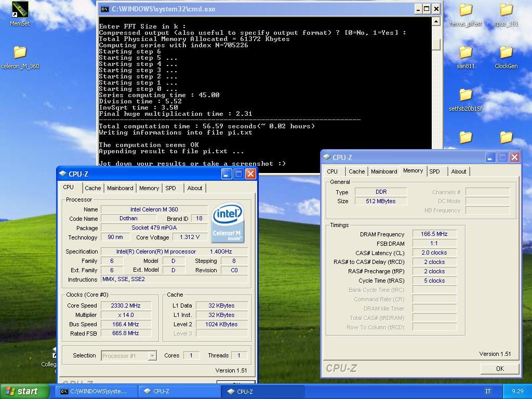532x399 pixels.
Task: Open the Windows Start menu
Action: 25,391
